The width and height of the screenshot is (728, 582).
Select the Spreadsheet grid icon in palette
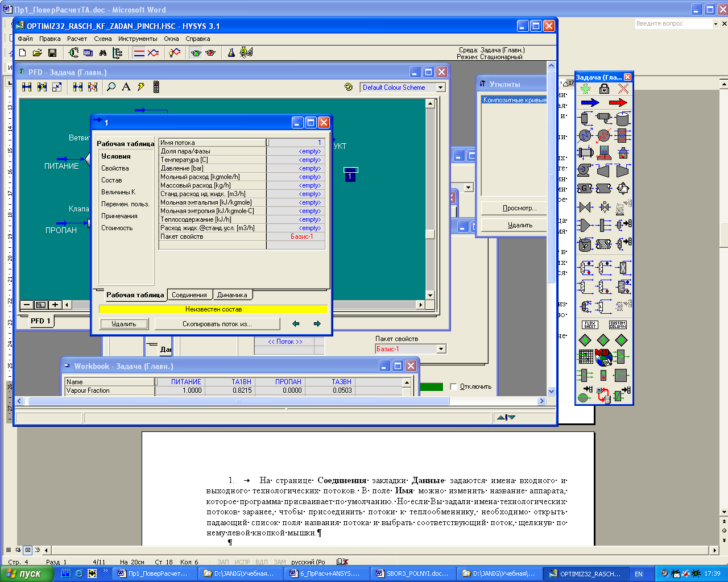point(585,357)
